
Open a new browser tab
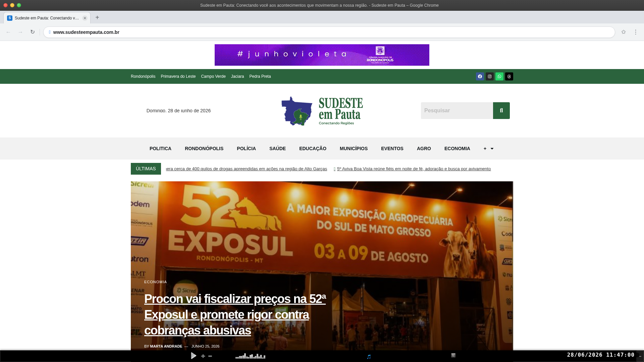[97, 17]
